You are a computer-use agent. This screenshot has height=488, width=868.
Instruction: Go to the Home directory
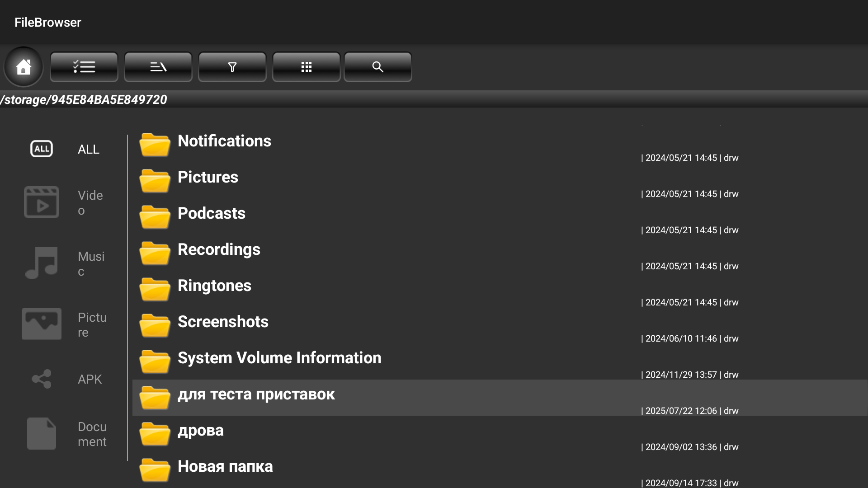[x=24, y=67]
